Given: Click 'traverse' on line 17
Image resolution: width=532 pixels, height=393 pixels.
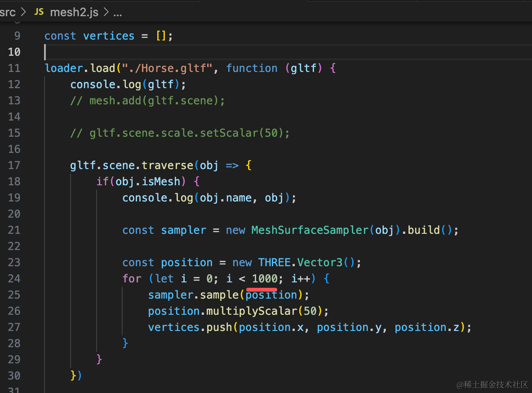Looking at the screenshot, I should click(167, 165).
